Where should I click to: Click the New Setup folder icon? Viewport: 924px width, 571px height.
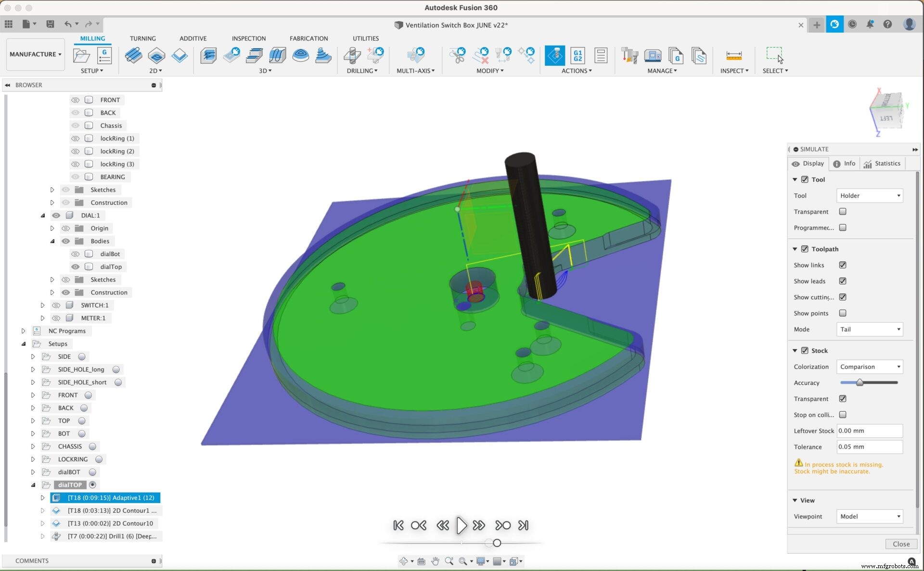[x=81, y=56]
